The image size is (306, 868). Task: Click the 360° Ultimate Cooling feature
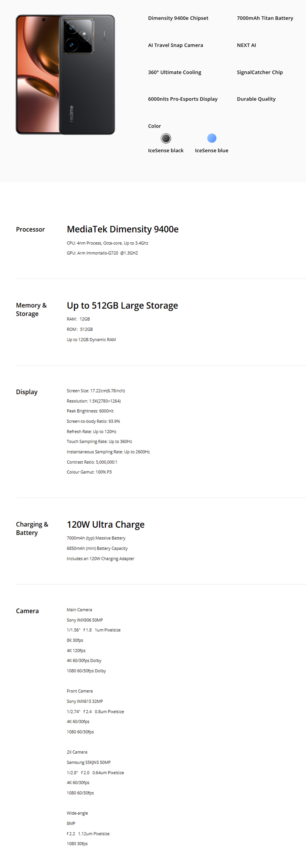(174, 72)
